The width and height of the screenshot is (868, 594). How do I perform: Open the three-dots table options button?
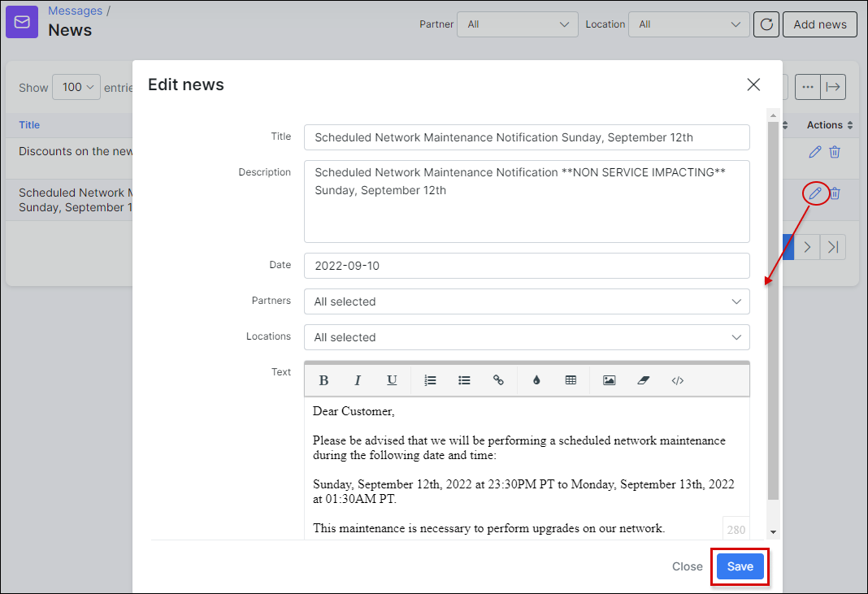click(x=808, y=87)
